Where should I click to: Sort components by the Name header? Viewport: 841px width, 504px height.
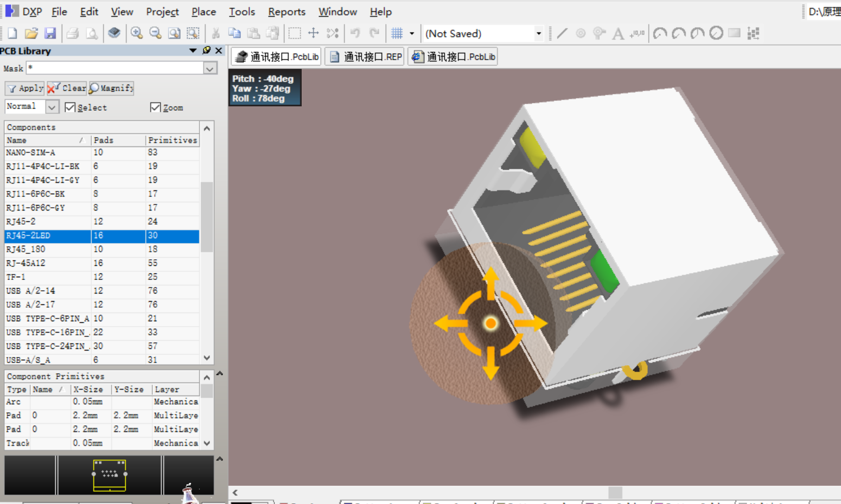coord(48,140)
